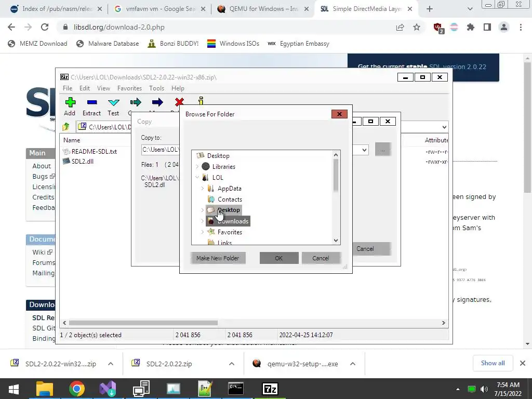The width and height of the screenshot is (532, 399).
Task: Select SDL2.dll in the 7-Zip file list
Action: [78, 162]
